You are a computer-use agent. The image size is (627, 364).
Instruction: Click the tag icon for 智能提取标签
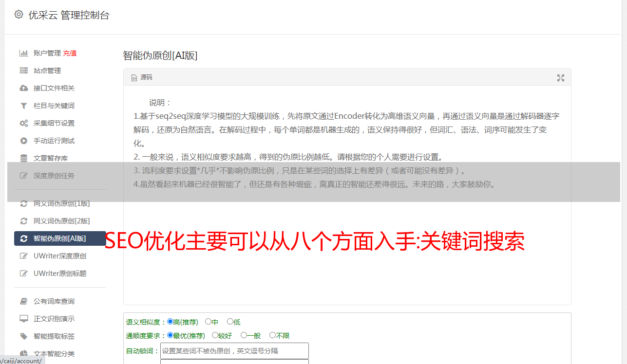tap(23, 336)
